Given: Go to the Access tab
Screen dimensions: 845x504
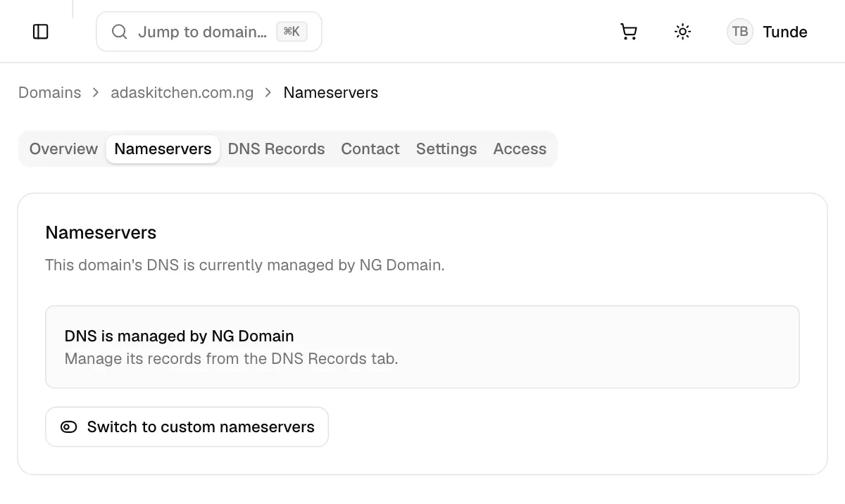Looking at the screenshot, I should coord(520,149).
